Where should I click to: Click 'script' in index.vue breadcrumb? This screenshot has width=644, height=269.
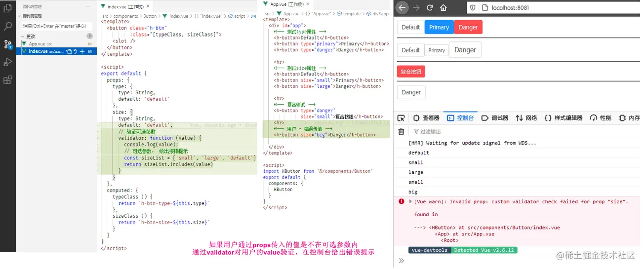(240, 16)
